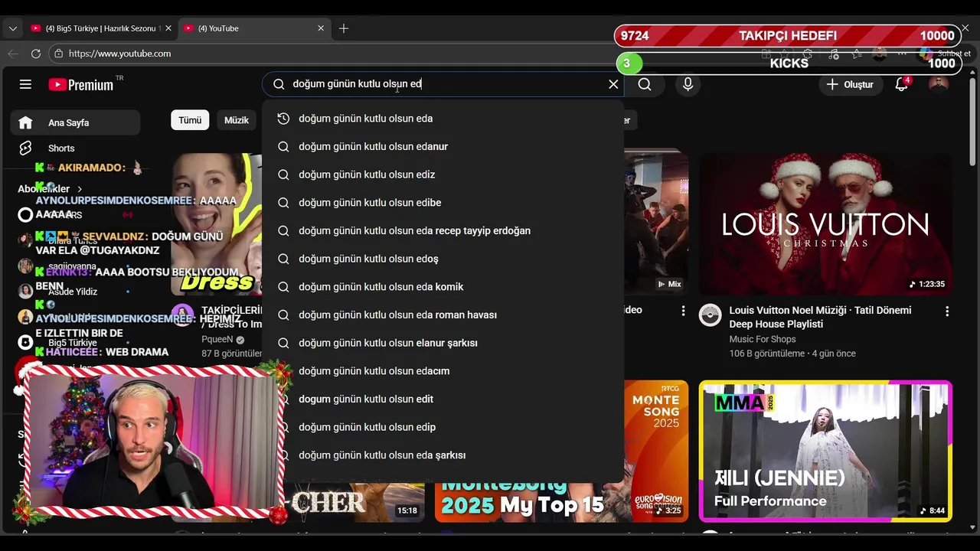Select suggestion 'doğum günün kutlu olsun edibe'
The width and height of the screenshot is (980, 551).
pyautogui.click(x=443, y=203)
